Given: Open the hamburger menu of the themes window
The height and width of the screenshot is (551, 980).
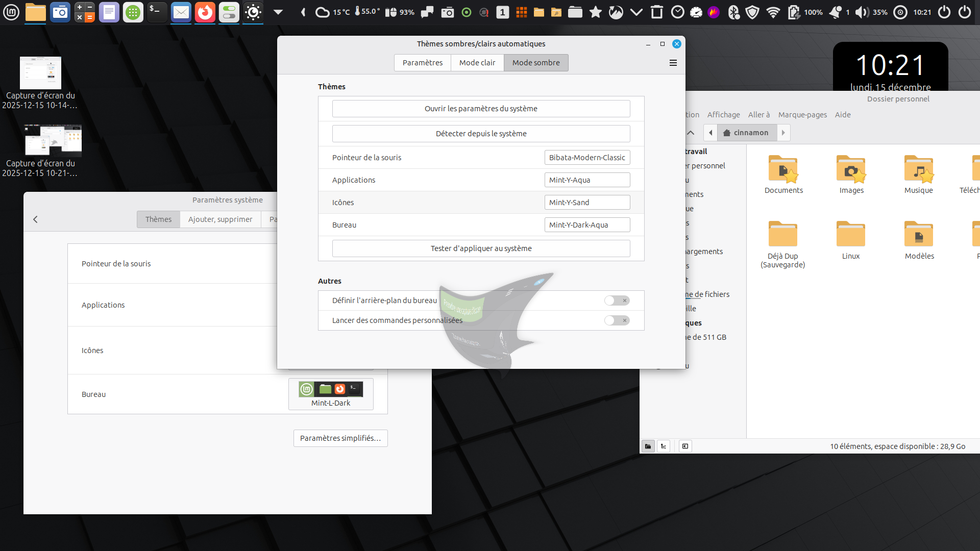Looking at the screenshot, I should pyautogui.click(x=673, y=63).
